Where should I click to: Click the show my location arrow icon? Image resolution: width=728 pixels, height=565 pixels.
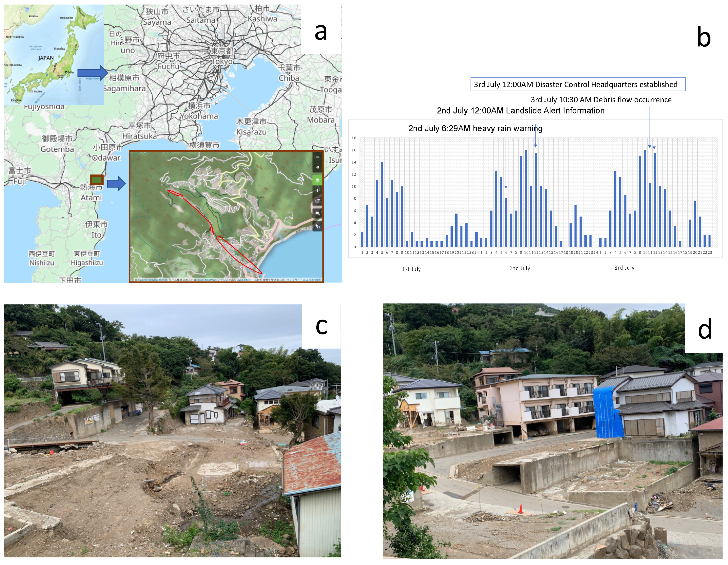tap(317, 167)
